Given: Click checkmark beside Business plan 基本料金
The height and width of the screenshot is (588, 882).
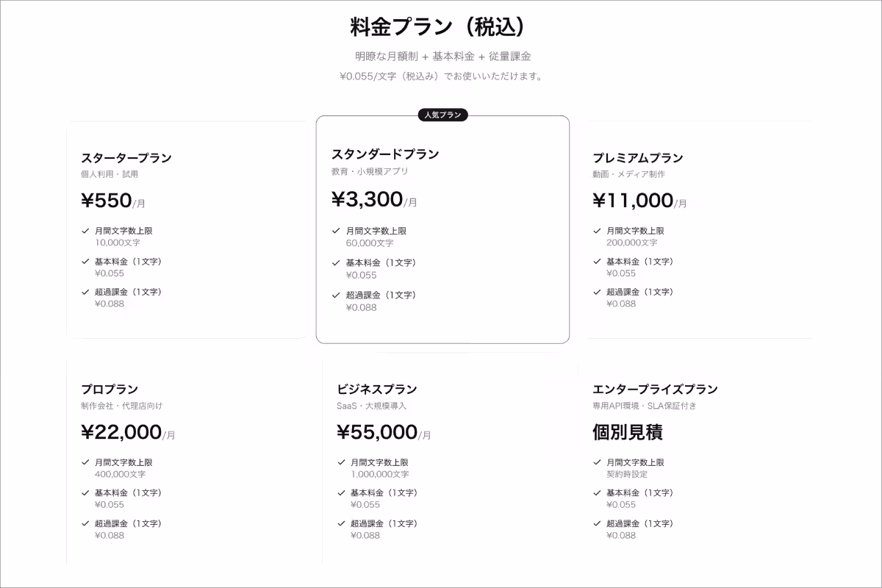Looking at the screenshot, I should (x=341, y=493).
